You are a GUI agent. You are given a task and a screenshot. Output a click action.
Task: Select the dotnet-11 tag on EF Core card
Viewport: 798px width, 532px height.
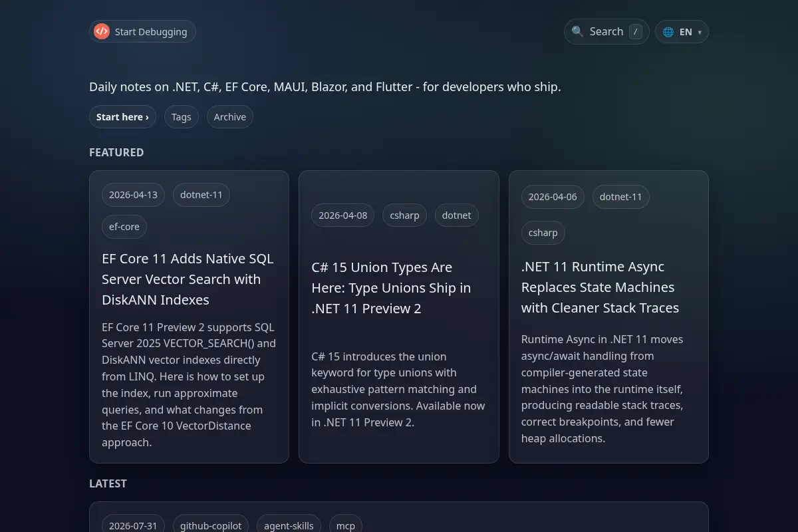[201, 195]
